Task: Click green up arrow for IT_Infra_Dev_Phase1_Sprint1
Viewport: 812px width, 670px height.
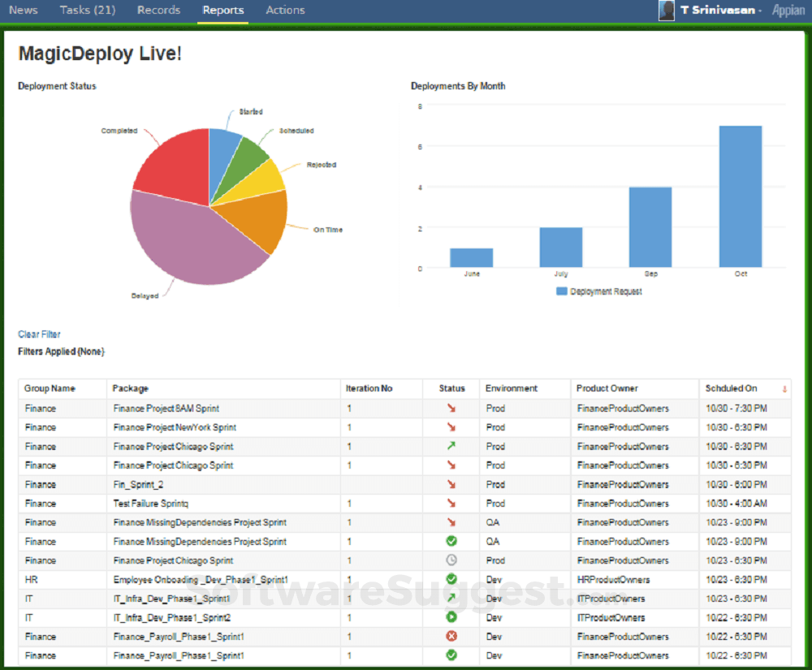Action: pyautogui.click(x=451, y=599)
